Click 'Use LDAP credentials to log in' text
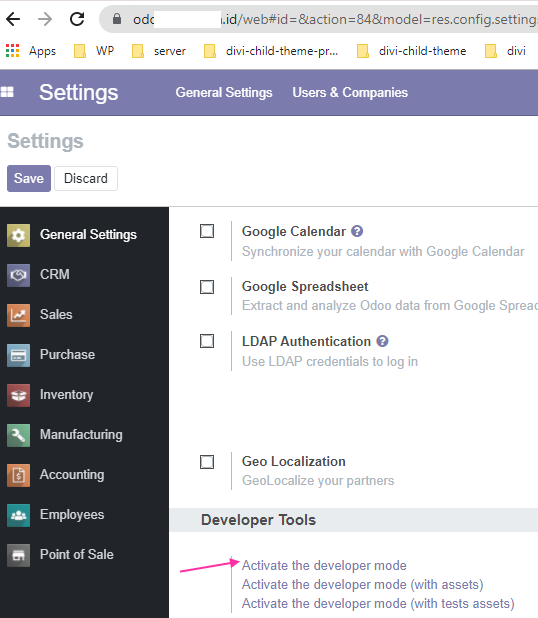The height and width of the screenshot is (618, 538). [330, 361]
